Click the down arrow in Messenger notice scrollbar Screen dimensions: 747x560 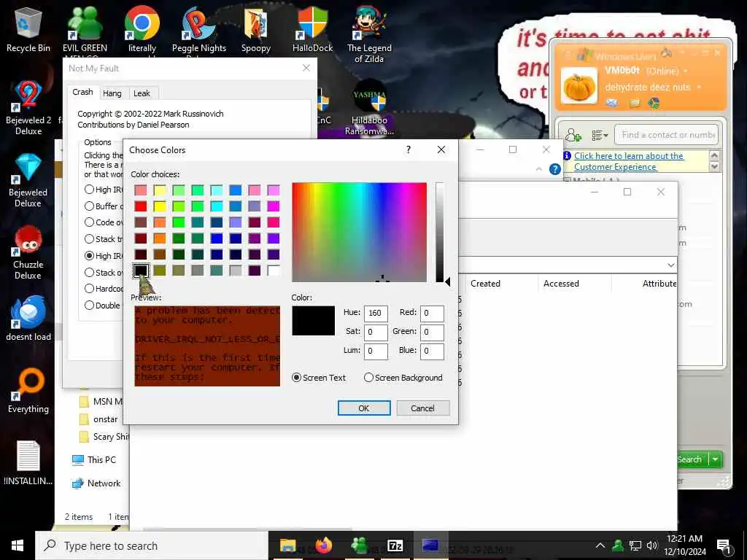(x=714, y=166)
